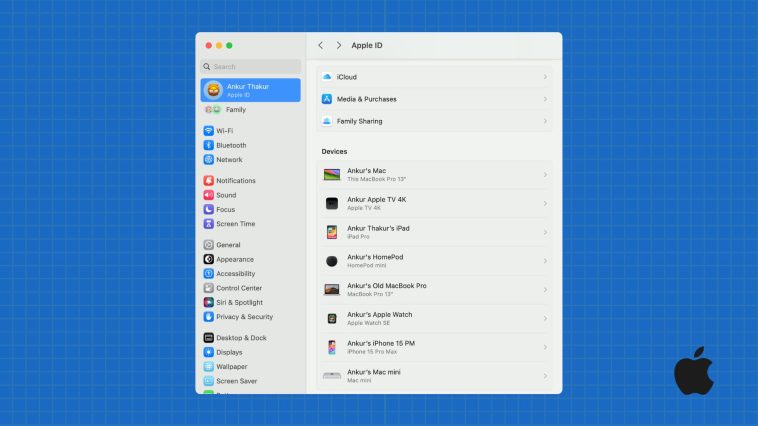Viewport: 758px width, 426px height.
Task: Click the Displays icon
Action: (x=208, y=352)
